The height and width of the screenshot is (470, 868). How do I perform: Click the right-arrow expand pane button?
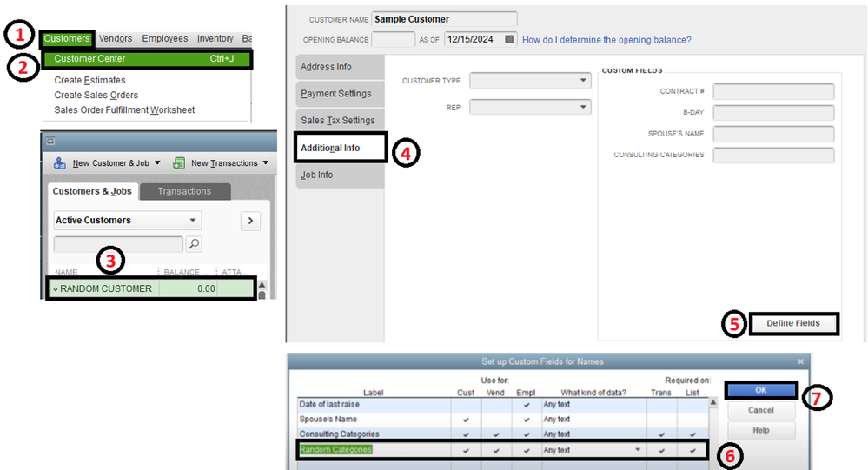pyautogui.click(x=251, y=221)
